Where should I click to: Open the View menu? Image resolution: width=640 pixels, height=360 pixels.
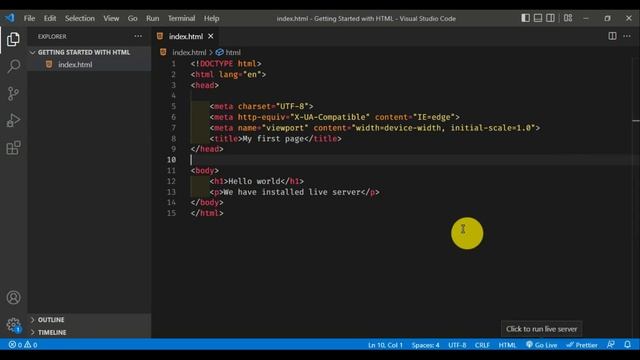(111, 18)
